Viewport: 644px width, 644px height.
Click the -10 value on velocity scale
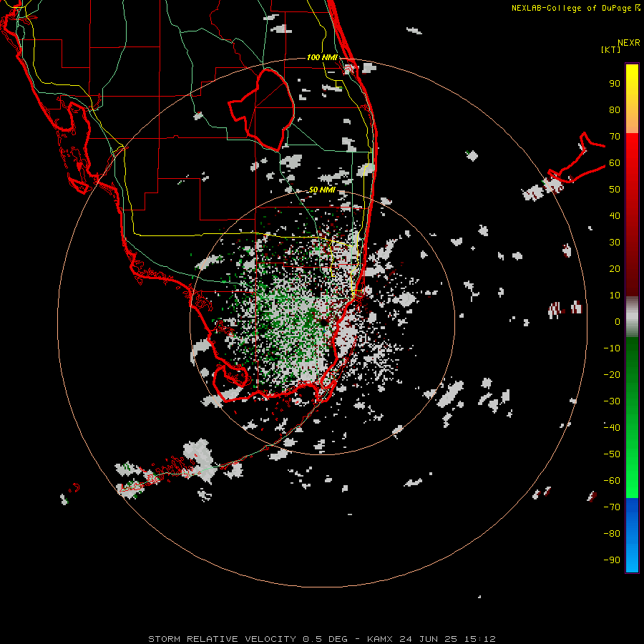click(612, 348)
